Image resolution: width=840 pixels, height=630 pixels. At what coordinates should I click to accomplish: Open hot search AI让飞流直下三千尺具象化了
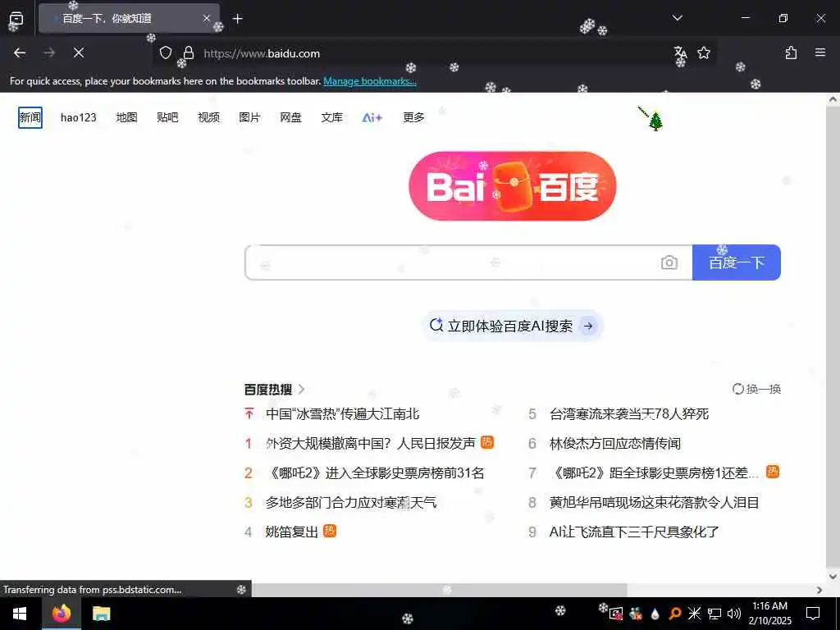click(x=634, y=532)
